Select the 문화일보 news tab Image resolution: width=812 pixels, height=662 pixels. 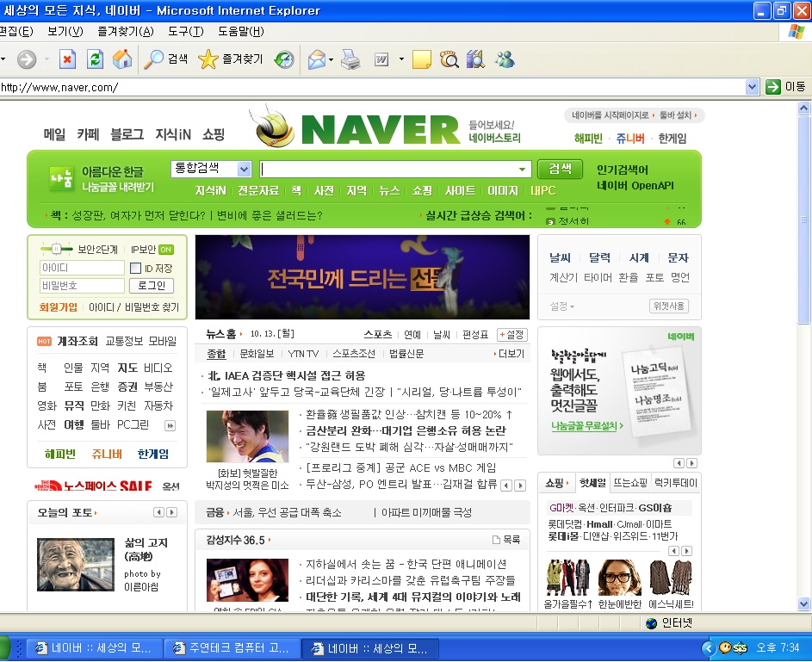pyautogui.click(x=257, y=354)
